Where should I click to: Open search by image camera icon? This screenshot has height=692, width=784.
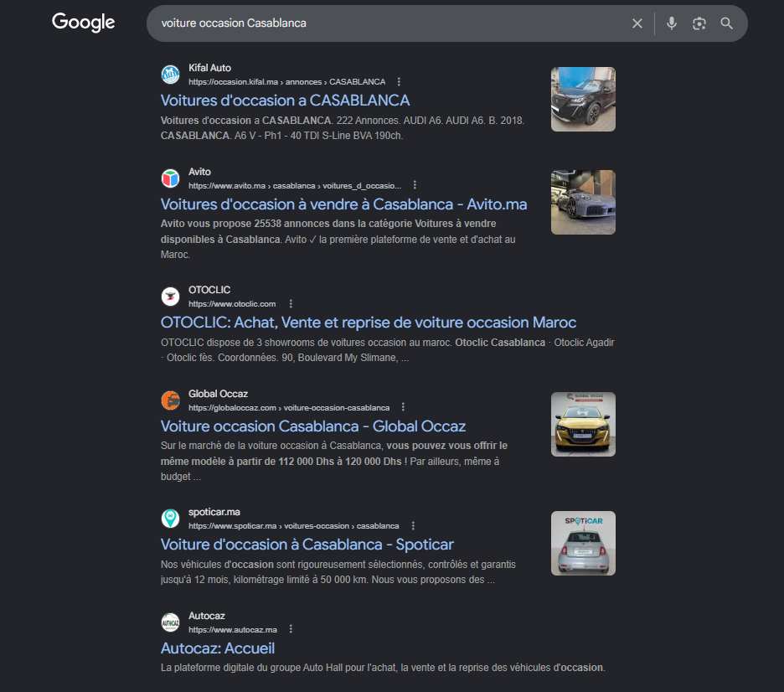point(699,23)
